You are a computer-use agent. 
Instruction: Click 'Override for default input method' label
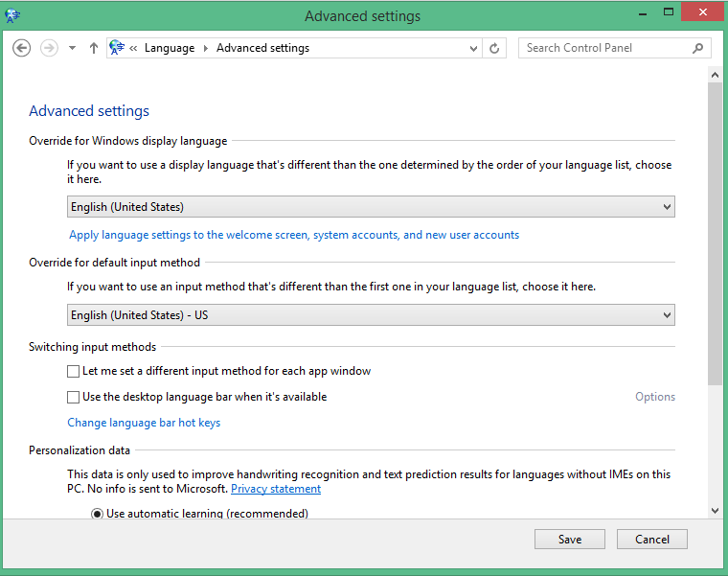[114, 263]
